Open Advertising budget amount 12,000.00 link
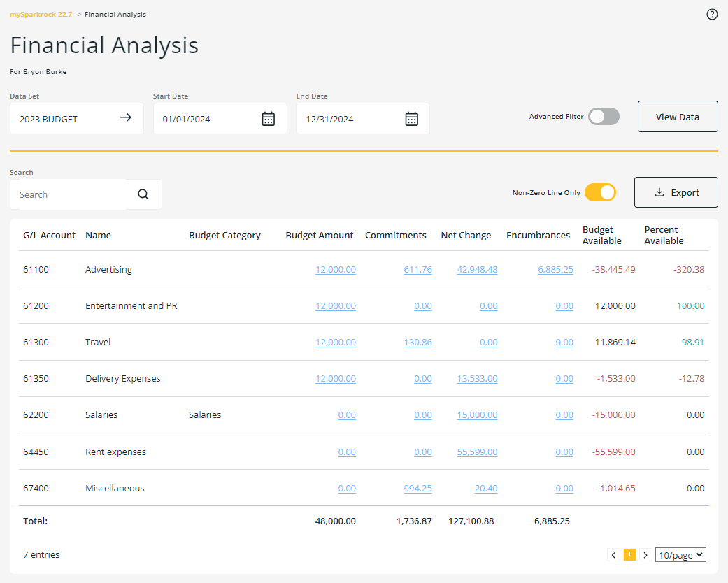 (x=335, y=269)
